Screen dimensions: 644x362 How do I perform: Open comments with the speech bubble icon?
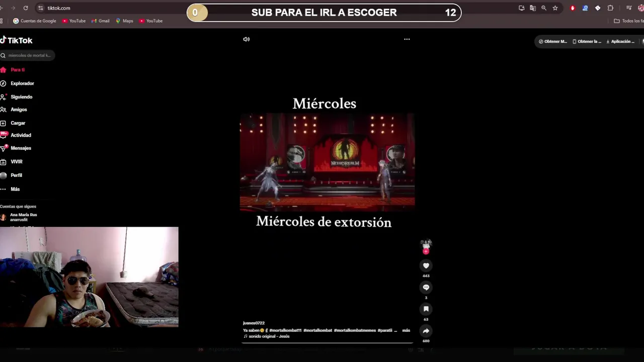coord(426,287)
